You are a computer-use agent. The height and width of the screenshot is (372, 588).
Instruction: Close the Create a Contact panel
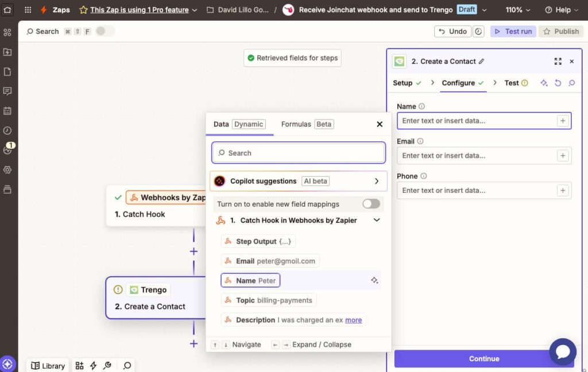point(571,61)
